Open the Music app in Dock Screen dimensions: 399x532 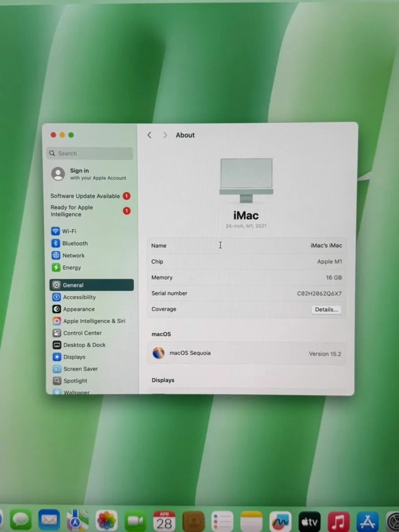click(338, 521)
